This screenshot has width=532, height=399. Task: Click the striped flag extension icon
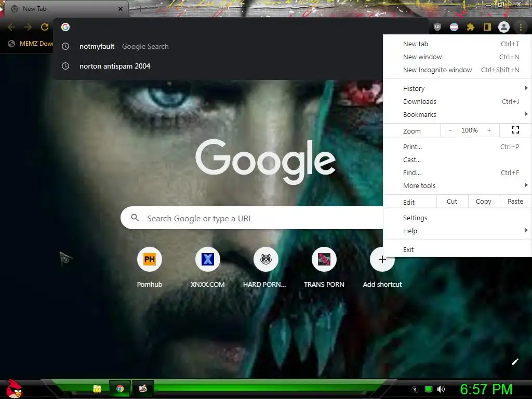(x=454, y=27)
